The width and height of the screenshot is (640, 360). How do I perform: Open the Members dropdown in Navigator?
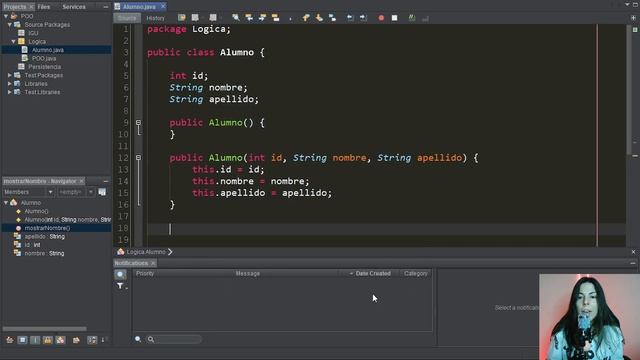pos(51,192)
